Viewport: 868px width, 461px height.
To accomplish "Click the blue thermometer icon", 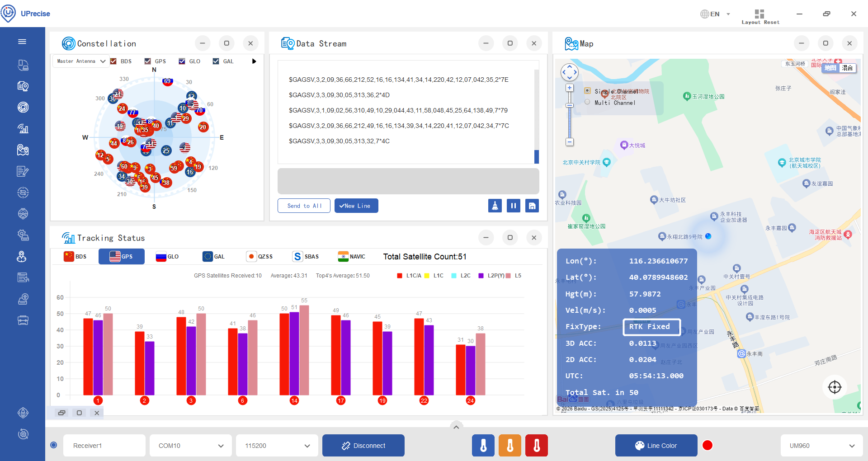I will pos(483,446).
